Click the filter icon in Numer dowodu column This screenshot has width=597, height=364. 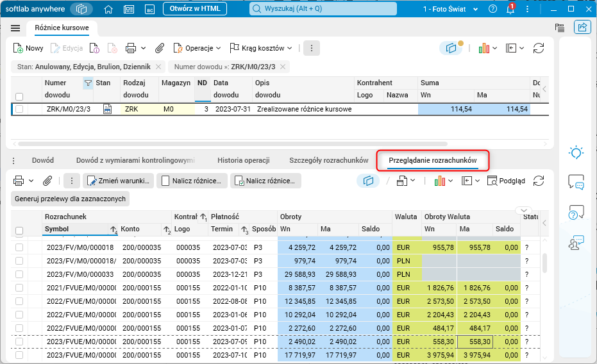coord(87,83)
